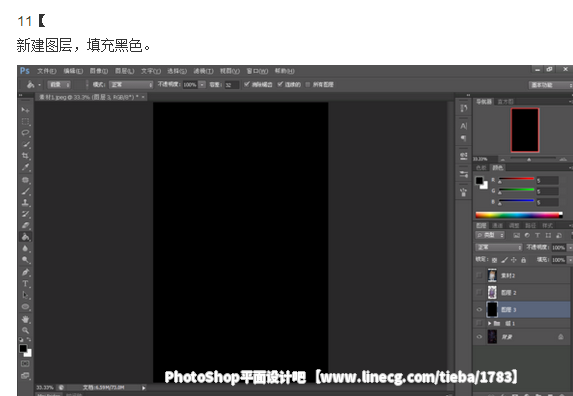
Task: Select the Quick Selection tool
Action: [x=25, y=144]
